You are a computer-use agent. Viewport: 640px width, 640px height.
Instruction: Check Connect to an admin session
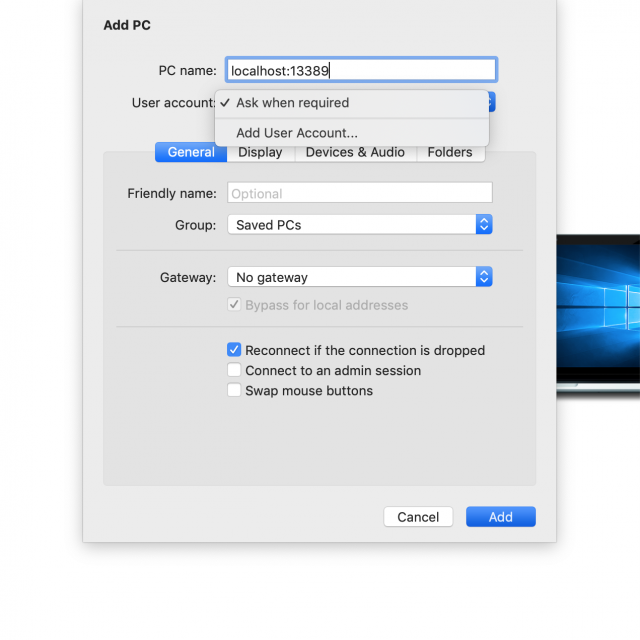point(234,370)
